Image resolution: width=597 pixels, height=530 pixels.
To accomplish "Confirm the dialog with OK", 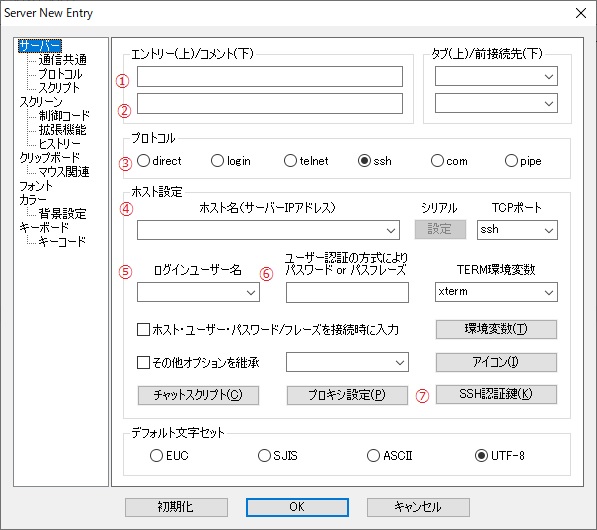I will pos(297,507).
